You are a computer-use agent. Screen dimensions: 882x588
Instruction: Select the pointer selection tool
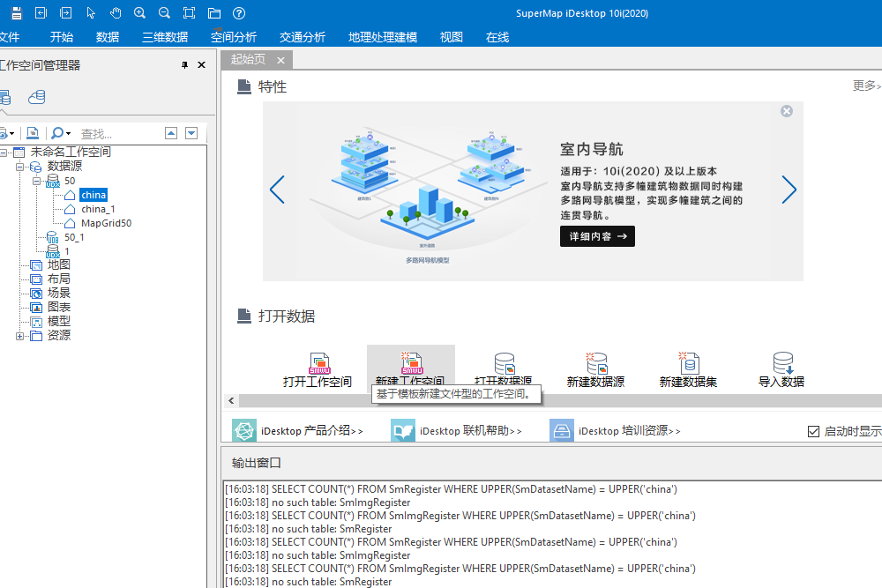[x=91, y=13]
